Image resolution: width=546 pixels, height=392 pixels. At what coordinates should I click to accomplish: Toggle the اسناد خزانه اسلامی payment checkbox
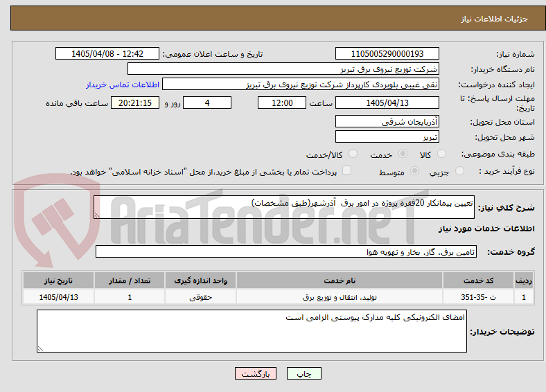tap(346, 170)
